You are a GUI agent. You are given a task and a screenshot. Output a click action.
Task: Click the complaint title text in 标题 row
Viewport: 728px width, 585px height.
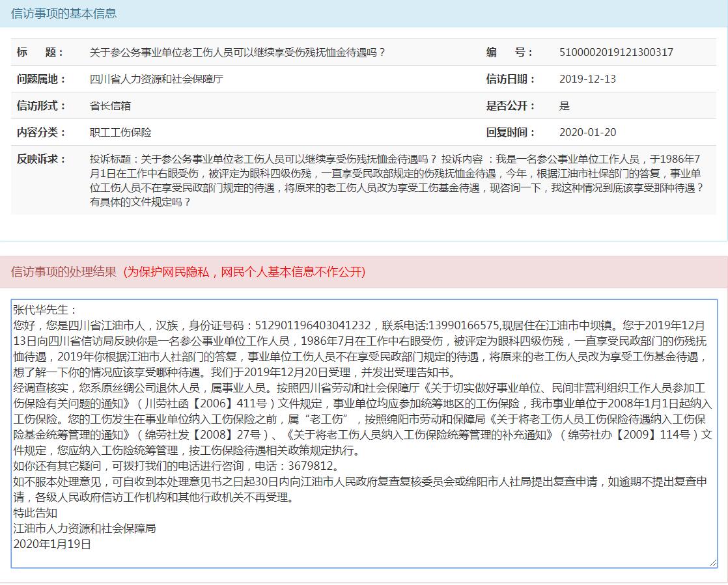(x=238, y=53)
